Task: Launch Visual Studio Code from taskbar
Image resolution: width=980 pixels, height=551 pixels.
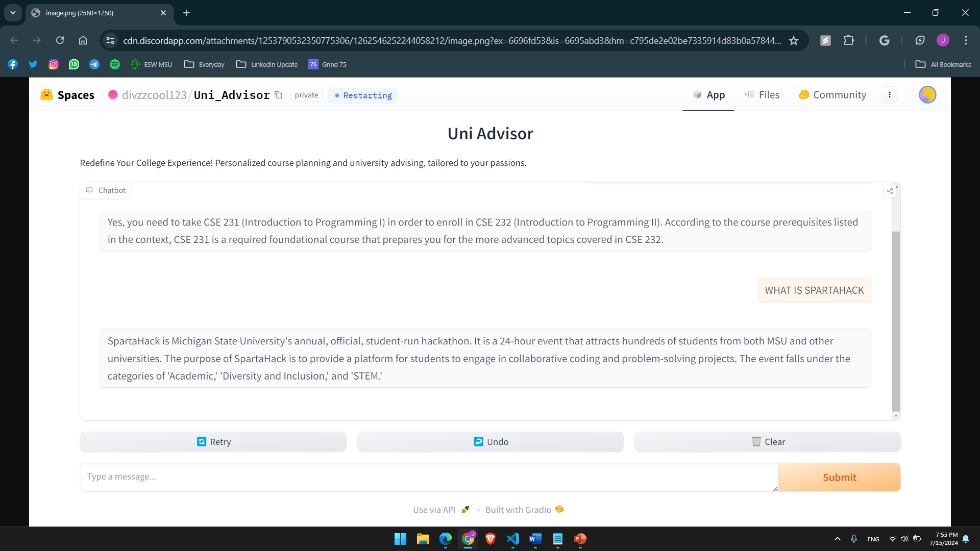Action: click(x=512, y=539)
